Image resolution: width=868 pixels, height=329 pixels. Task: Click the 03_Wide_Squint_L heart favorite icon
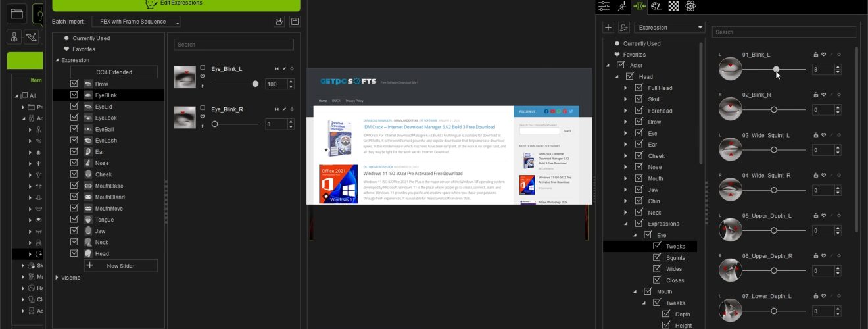(x=823, y=135)
